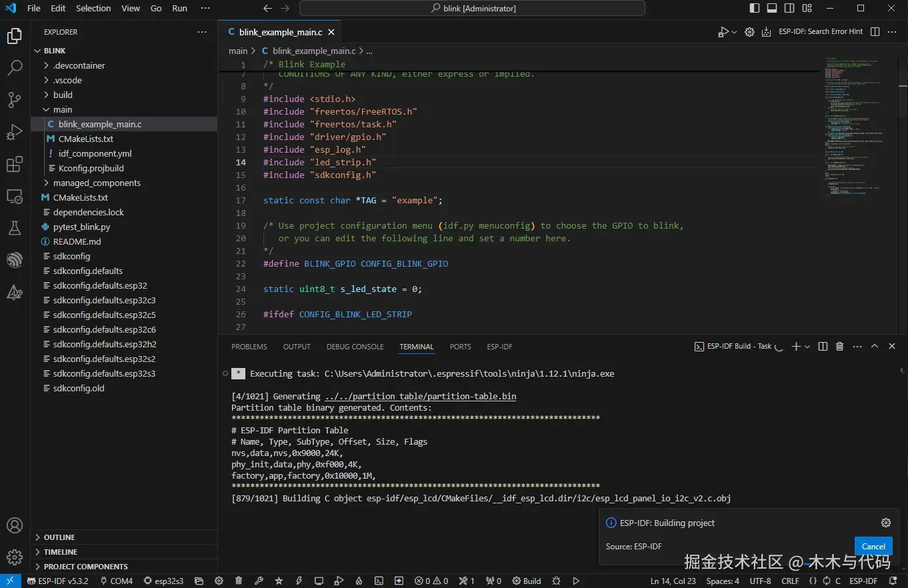Click the Full Clean trash icon in status bar
908x588 pixels.
tap(239, 581)
